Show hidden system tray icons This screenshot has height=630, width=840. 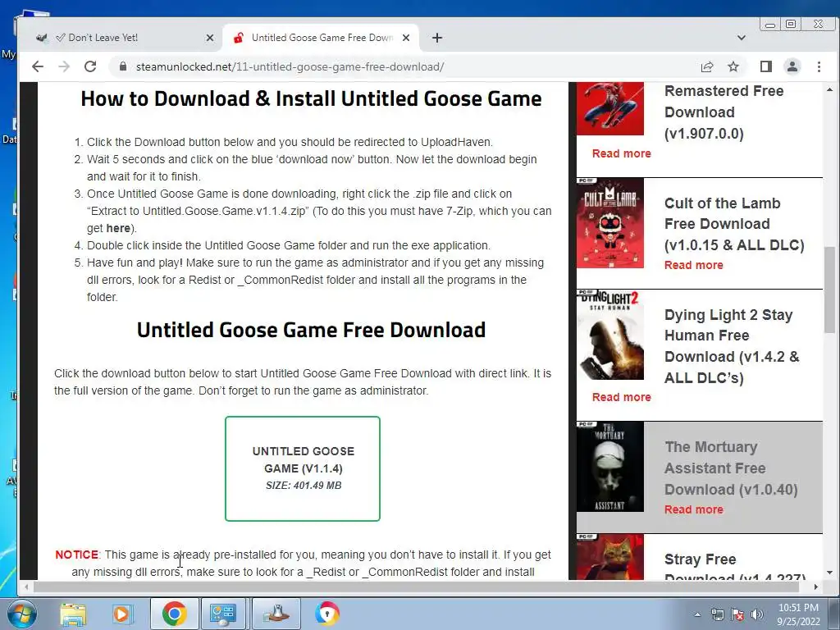pyautogui.click(x=697, y=615)
